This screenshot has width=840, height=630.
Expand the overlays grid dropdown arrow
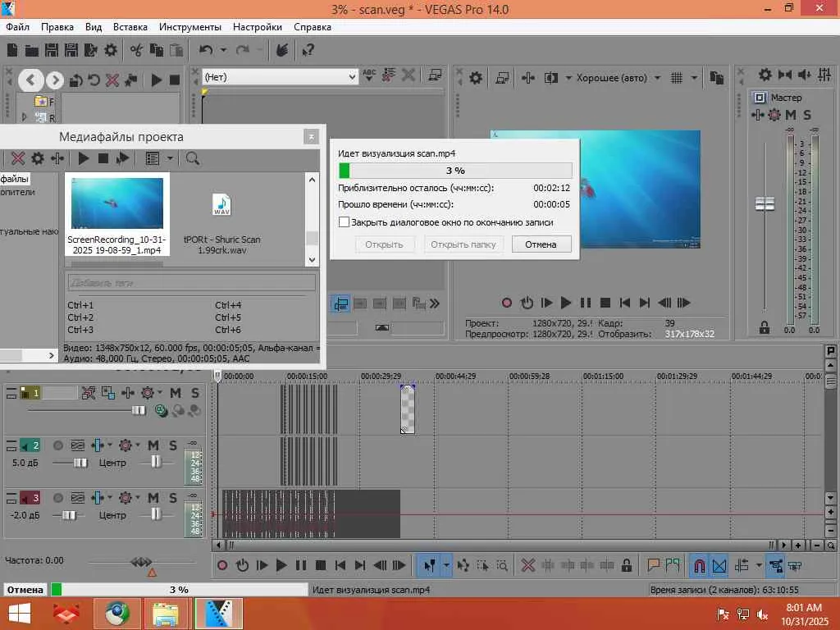[x=694, y=78]
